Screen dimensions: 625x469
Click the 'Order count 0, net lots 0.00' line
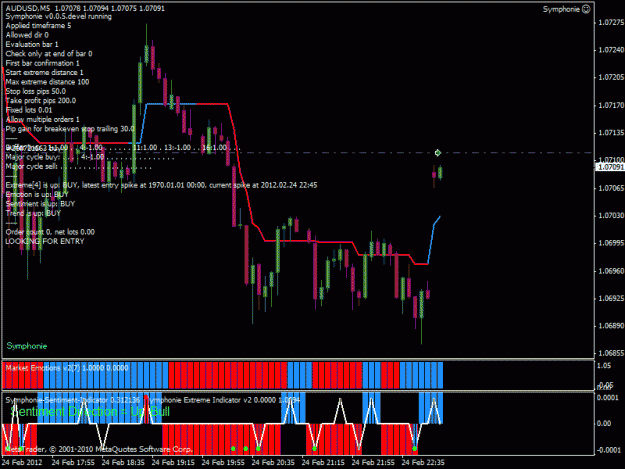point(50,232)
